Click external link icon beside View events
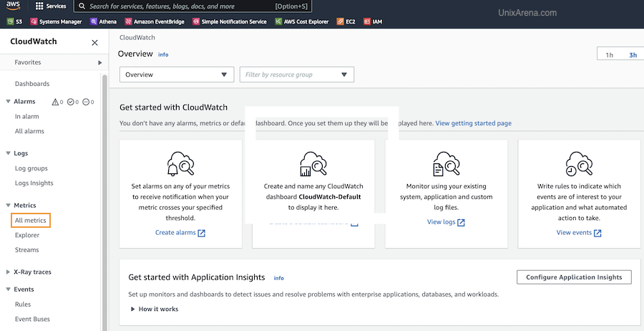Viewport: 644px width, 331px height. [597, 233]
